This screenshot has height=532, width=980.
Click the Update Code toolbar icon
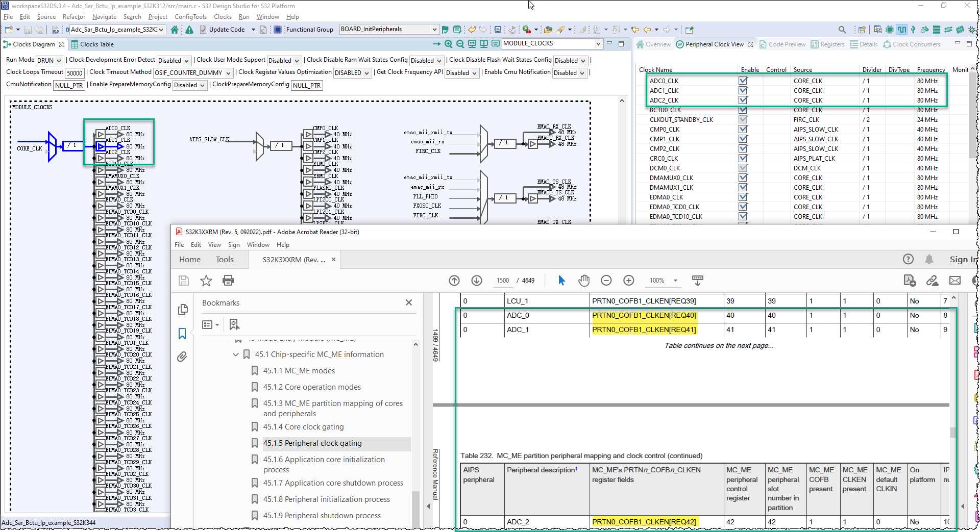(203, 30)
